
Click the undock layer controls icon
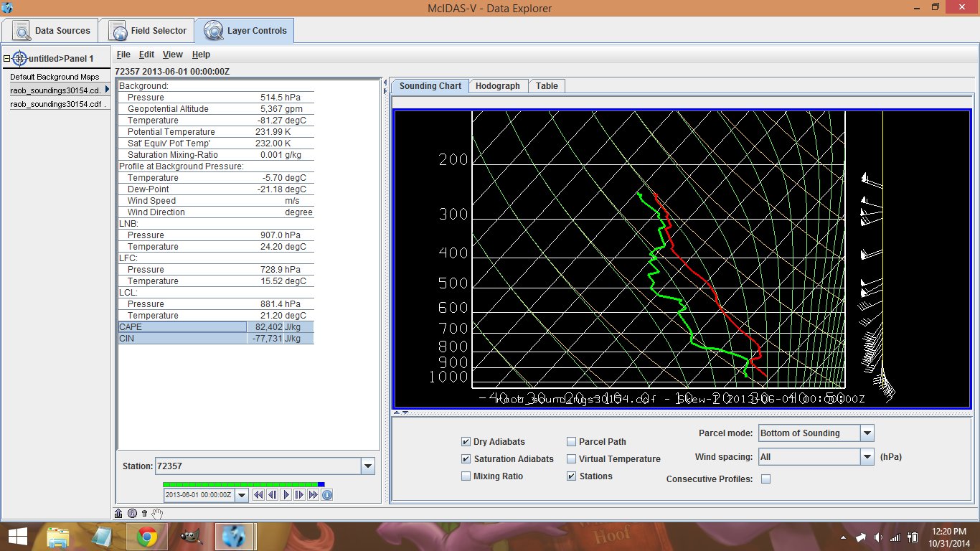[x=119, y=513]
